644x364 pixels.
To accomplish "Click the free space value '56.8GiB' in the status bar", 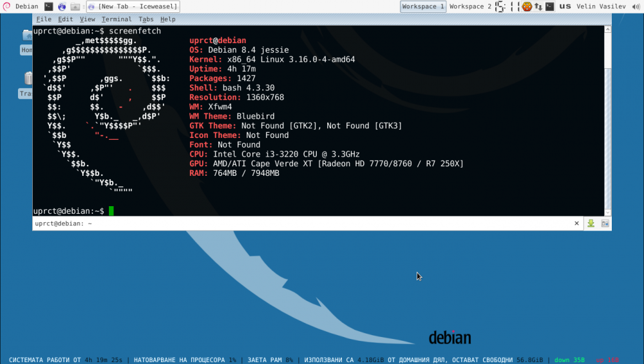I will (529, 360).
